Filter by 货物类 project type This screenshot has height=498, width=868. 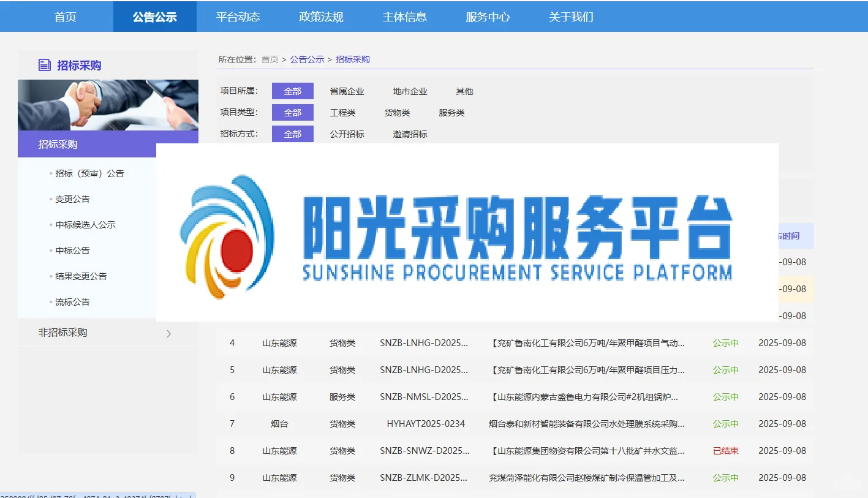398,112
